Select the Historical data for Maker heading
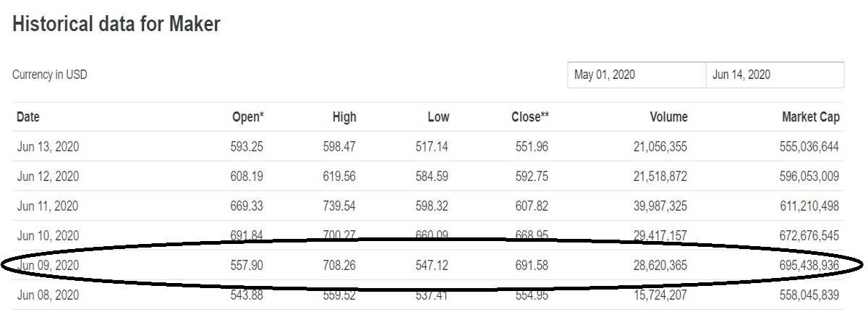 [x=116, y=24]
